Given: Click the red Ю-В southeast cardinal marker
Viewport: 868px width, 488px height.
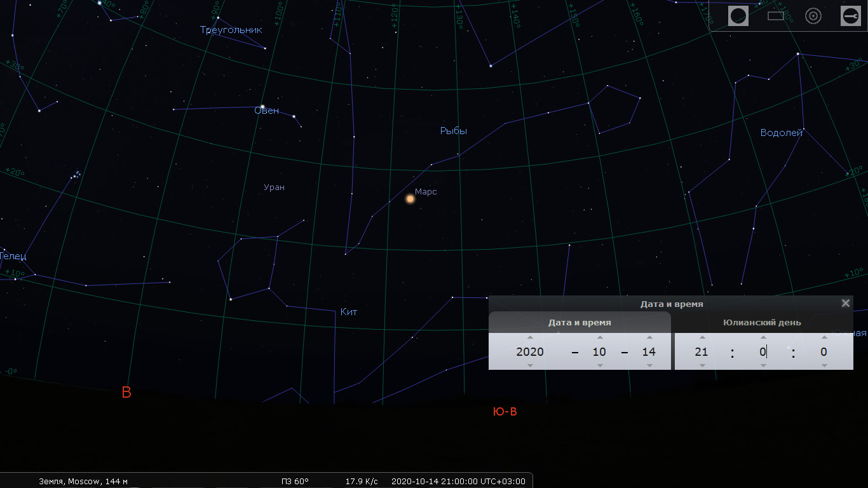Looking at the screenshot, I should tap(505, 412).
